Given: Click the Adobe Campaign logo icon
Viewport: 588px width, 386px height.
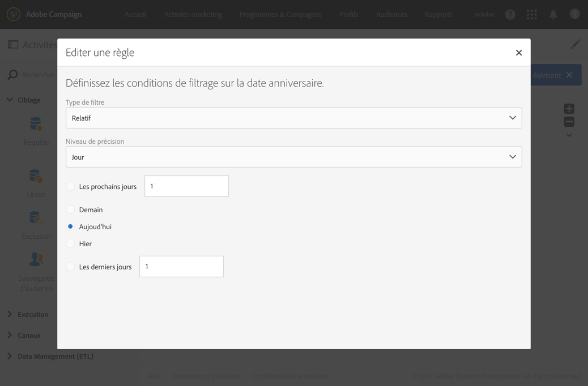Looking at the screenshot, I should 14,14.
